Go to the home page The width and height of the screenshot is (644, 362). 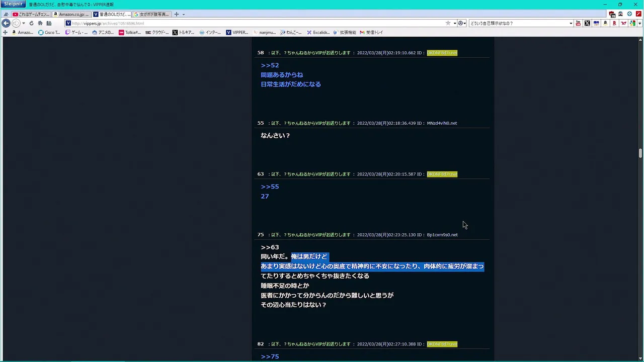(x=40, y=23)
